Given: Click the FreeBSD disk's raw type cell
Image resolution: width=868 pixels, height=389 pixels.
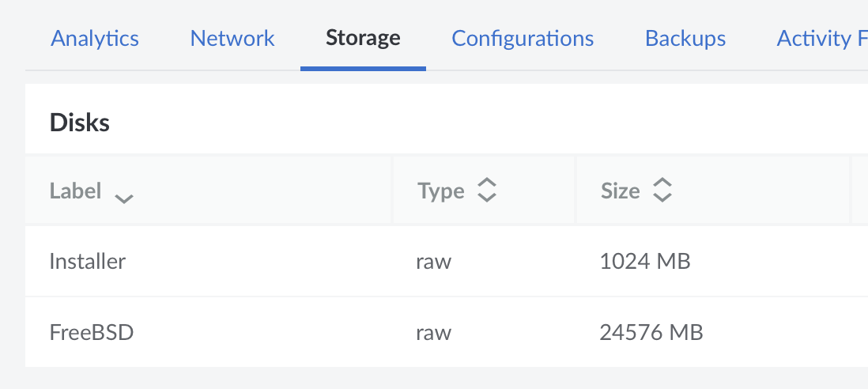Looking at the screenshot, I should click(433, 332).
